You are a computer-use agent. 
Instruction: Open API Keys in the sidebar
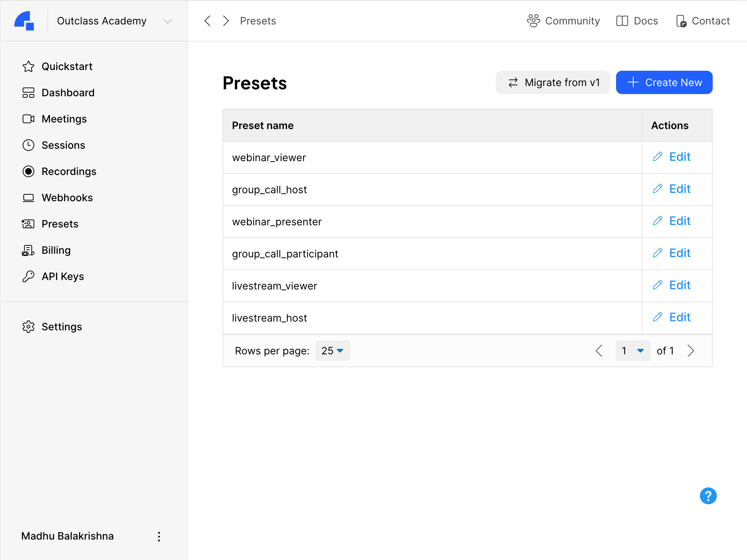(x=62, y=276)
